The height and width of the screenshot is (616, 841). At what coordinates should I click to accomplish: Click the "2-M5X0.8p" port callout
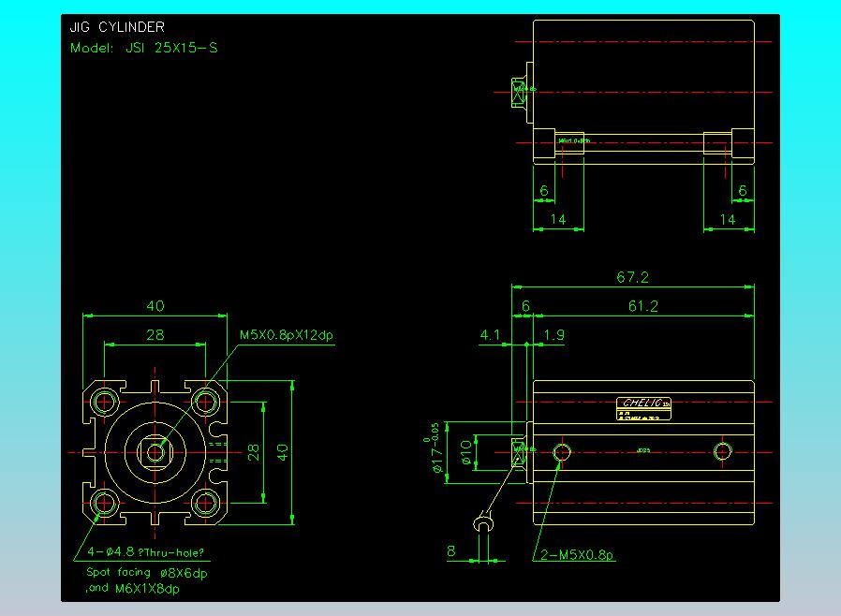click(577, 555)
